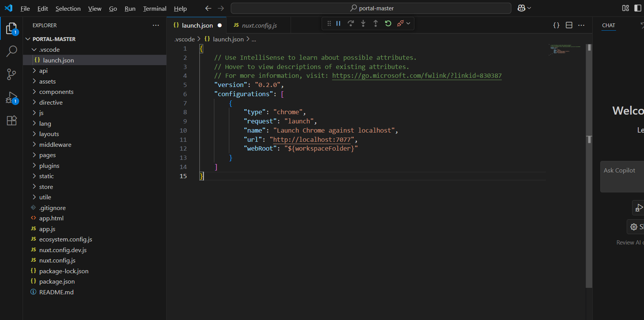Switch to the nuxt.config.js tab
The image size is (644, 320).
pos(259,25)
